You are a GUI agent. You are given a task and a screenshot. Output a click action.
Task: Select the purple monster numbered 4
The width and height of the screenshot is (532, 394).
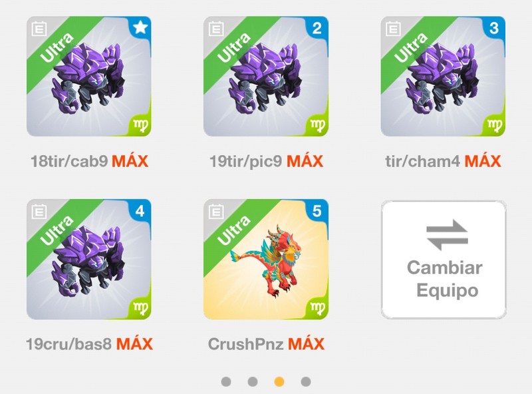89,259
